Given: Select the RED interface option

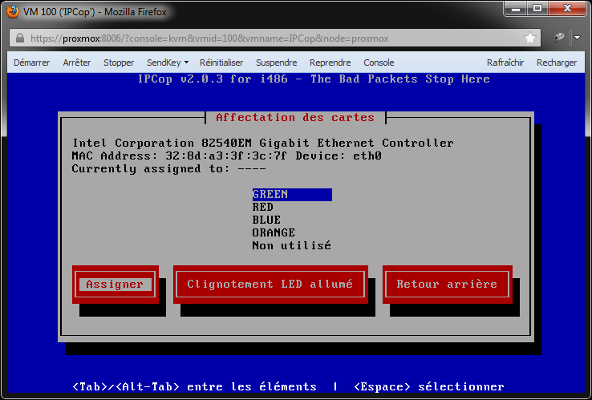Looking at the screenshot, I should [263, 207].
